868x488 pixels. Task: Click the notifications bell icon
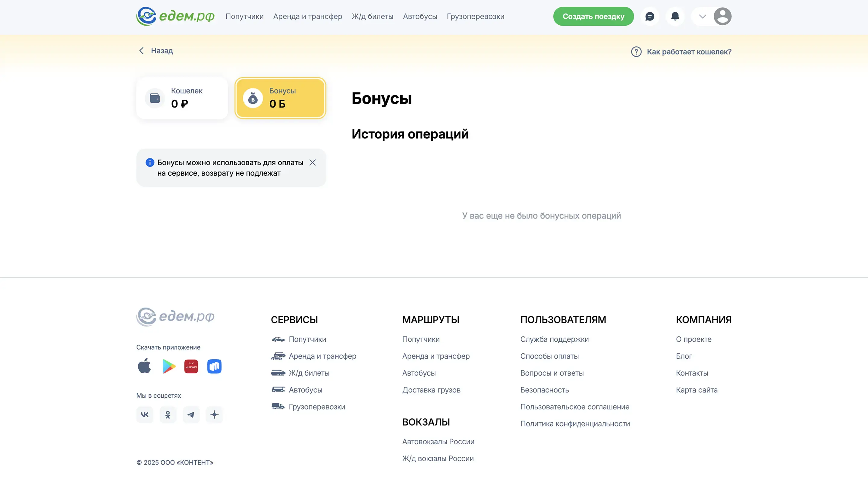675,16
